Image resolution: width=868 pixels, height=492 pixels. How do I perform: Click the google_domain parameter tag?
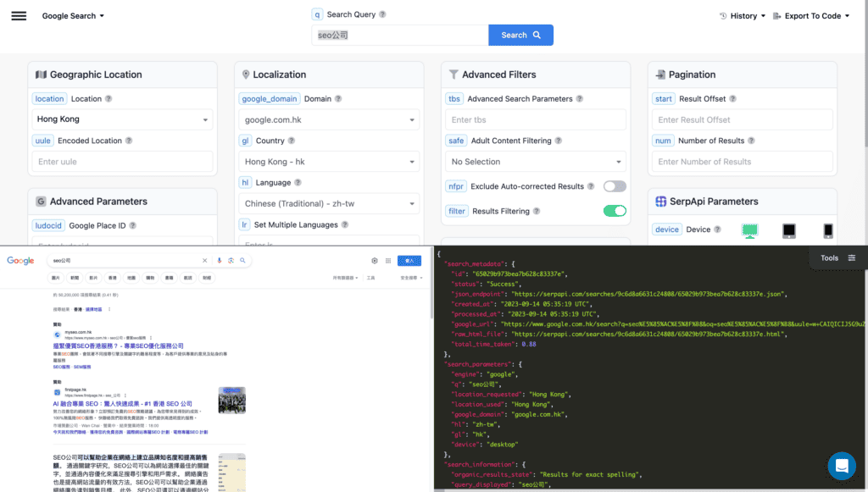pyautogui.click(x=270, y=98)
